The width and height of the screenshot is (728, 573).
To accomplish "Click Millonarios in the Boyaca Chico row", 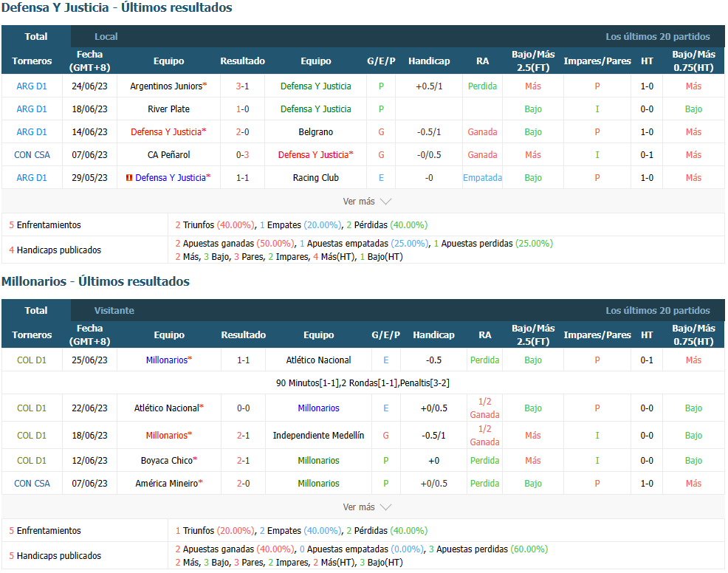I will click(318, 460).
